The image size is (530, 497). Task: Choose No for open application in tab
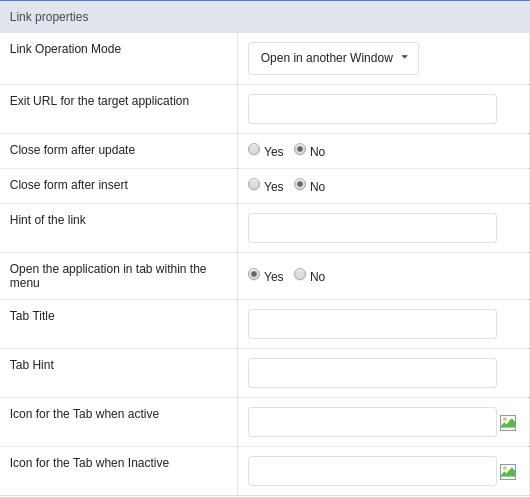pos(300,274)
